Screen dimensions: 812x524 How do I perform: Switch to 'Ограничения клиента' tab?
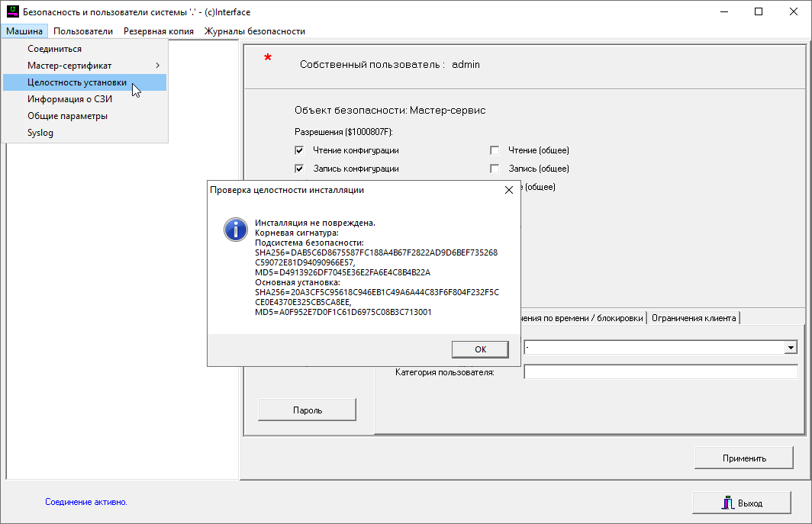click(x=693, y=318)
